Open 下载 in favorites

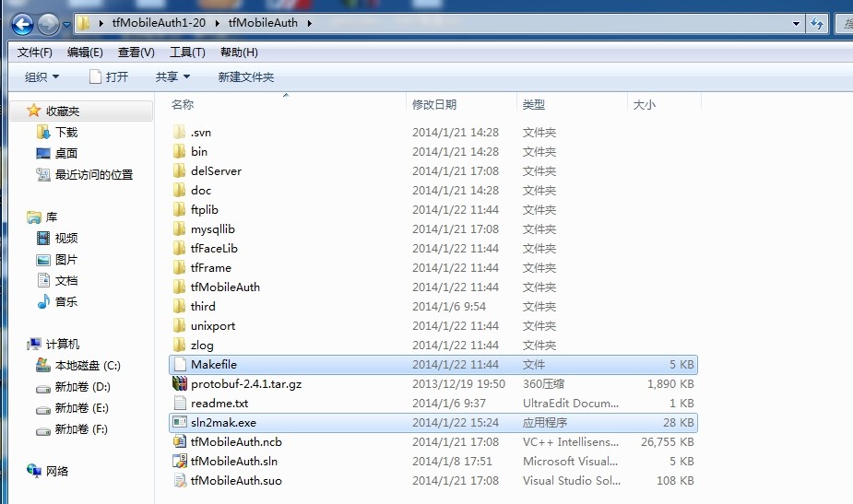(x=57, y=132)
